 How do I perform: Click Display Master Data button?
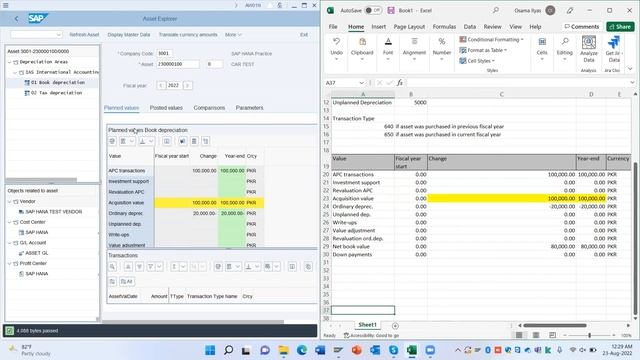point(129,35)
